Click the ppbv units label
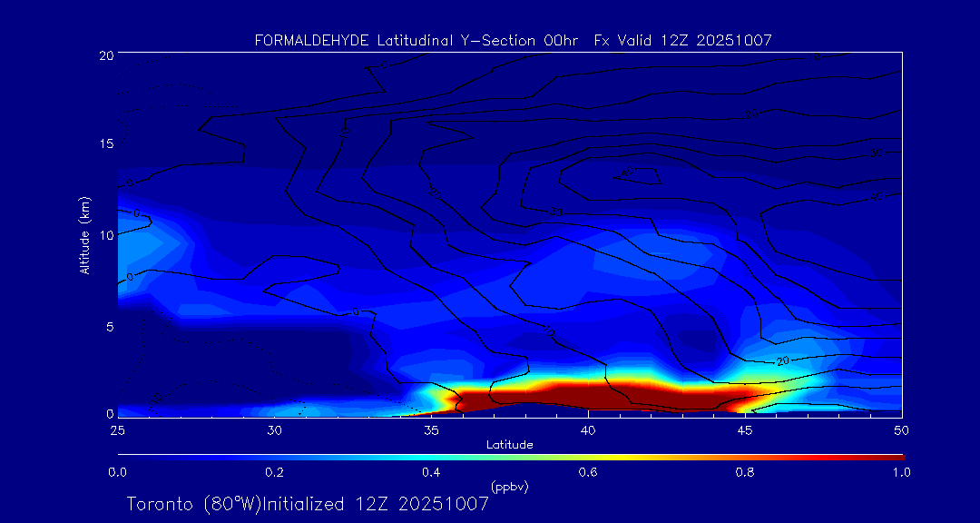This screenshot has width=980, height=523. [509, 487]
